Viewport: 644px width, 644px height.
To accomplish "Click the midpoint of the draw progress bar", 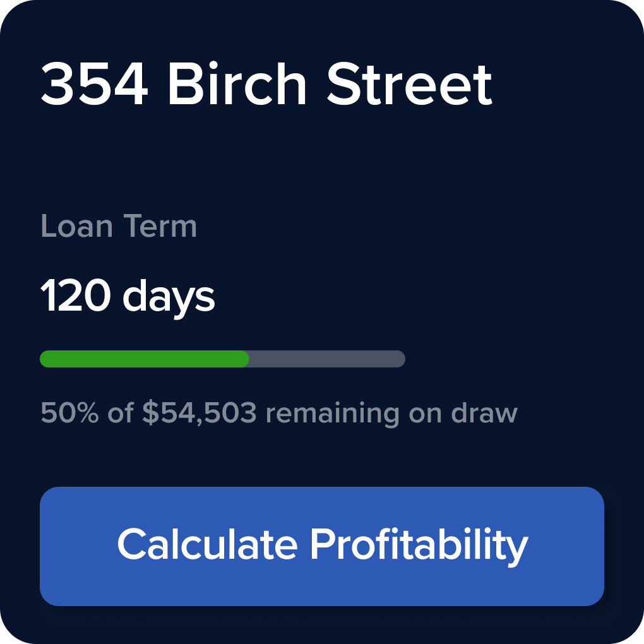I will point(222,359).
